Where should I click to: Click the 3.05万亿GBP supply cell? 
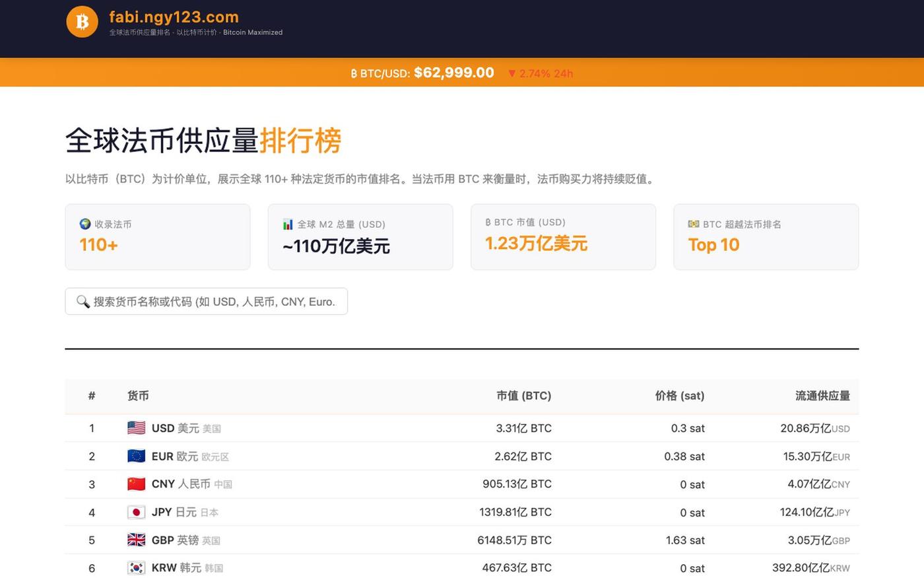pos(818,540)
